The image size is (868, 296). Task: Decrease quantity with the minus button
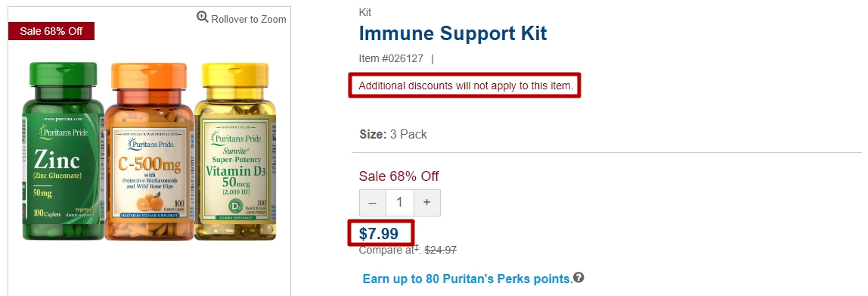[x=373, y=203]
